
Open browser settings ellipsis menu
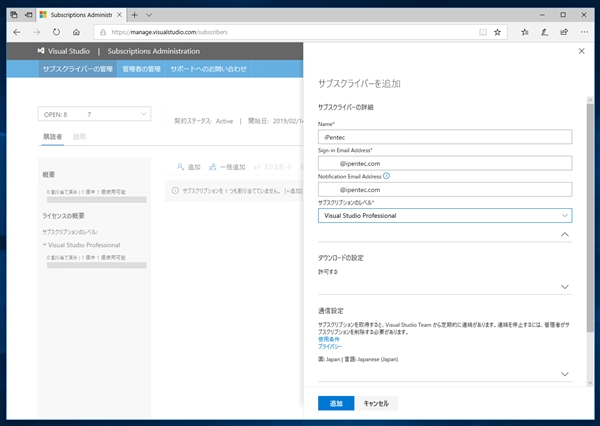[x=584, y=32]
